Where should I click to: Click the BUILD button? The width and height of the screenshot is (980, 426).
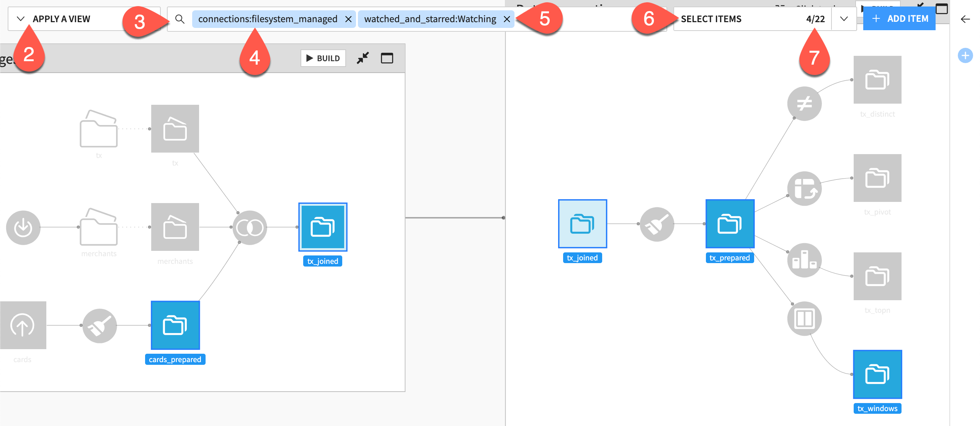[323, 58]
